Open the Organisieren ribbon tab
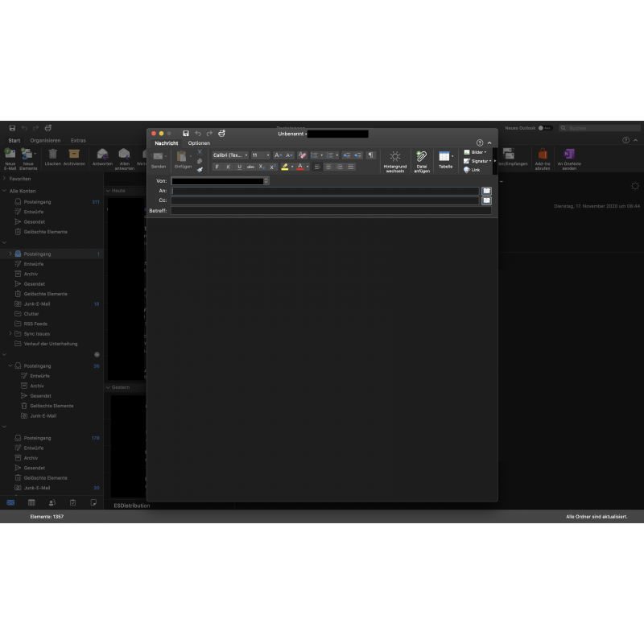This screenshot has height=644, width=644. pyautogui.click(x=45, y=141)
